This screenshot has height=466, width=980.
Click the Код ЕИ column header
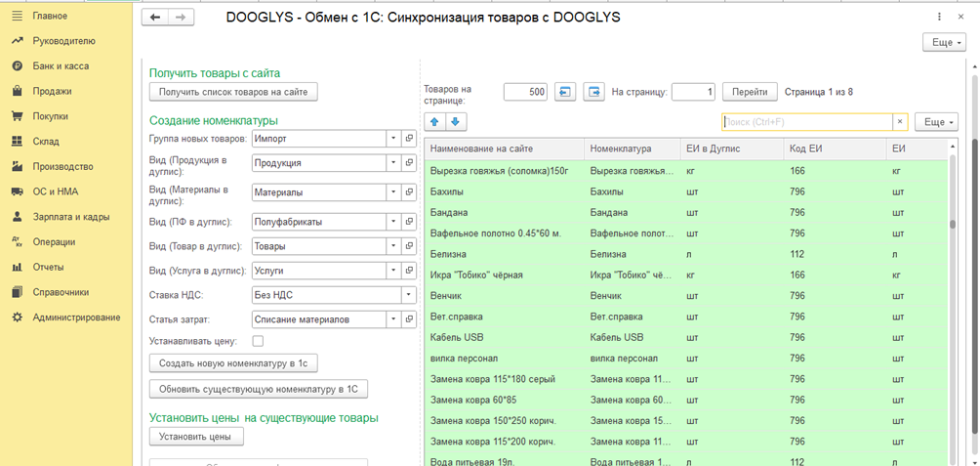pyautogui.click(x=835, y=148)
